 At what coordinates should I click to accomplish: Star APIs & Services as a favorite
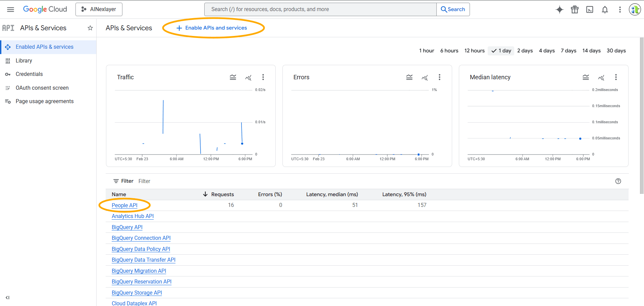coord(90,28)
